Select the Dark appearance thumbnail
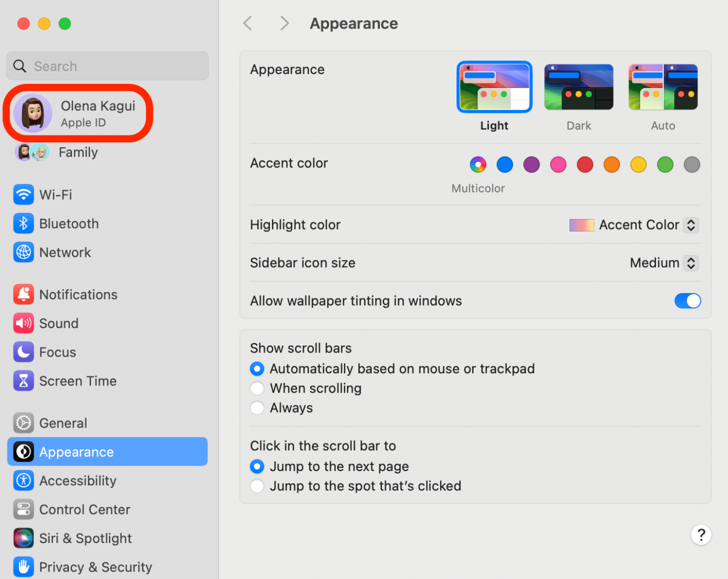This screenshot has width=728, height=579. point(578,87)
